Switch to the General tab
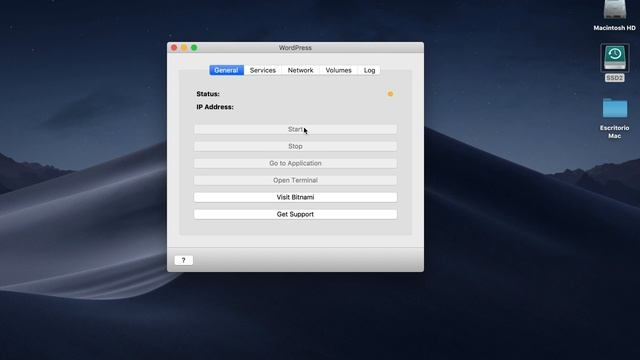This screenshot has width=640, height=360. point(227,70)
